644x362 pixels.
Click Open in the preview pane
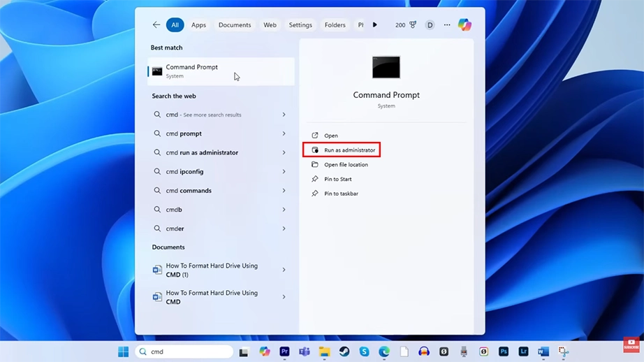pos(331,136)
